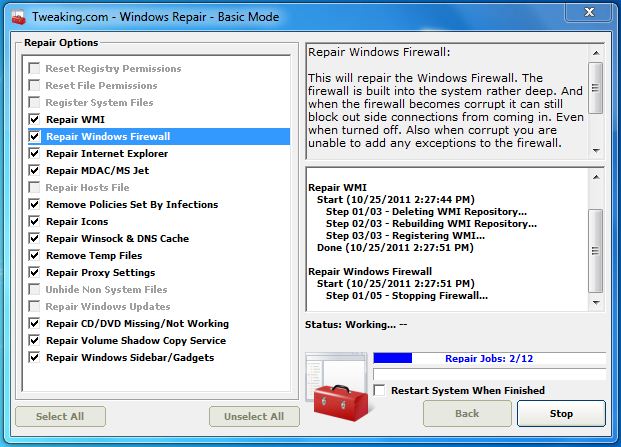This screenshot has height=447, width=621.
Task: Enable Restart System When Finished checkbox
Action: click(379, 390)
